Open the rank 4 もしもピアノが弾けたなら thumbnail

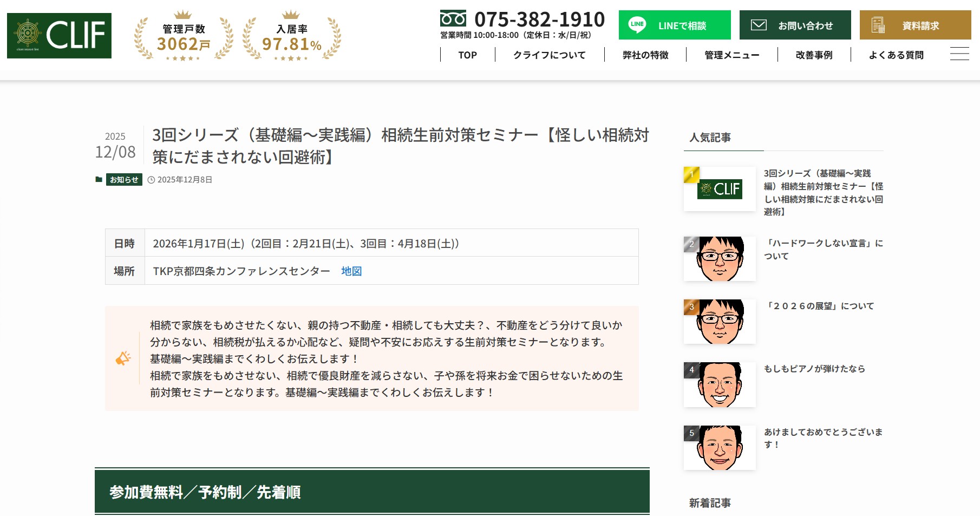pyautogui.click(x=719, y=384)
